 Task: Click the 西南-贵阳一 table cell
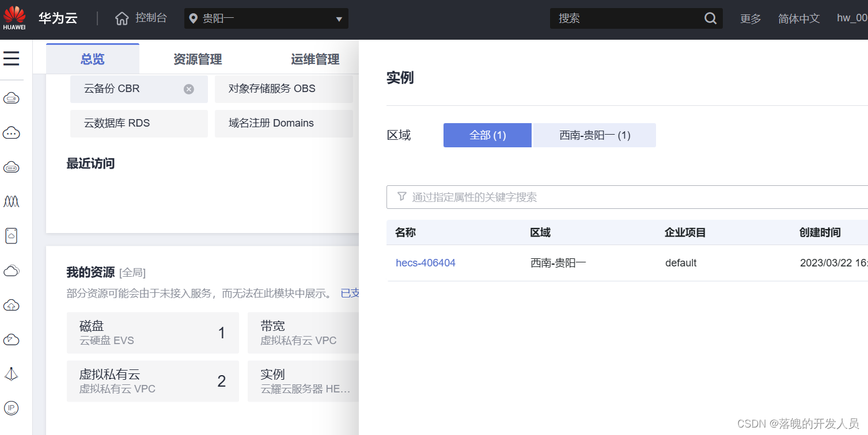pyautogui.click(x=558, y=263)
